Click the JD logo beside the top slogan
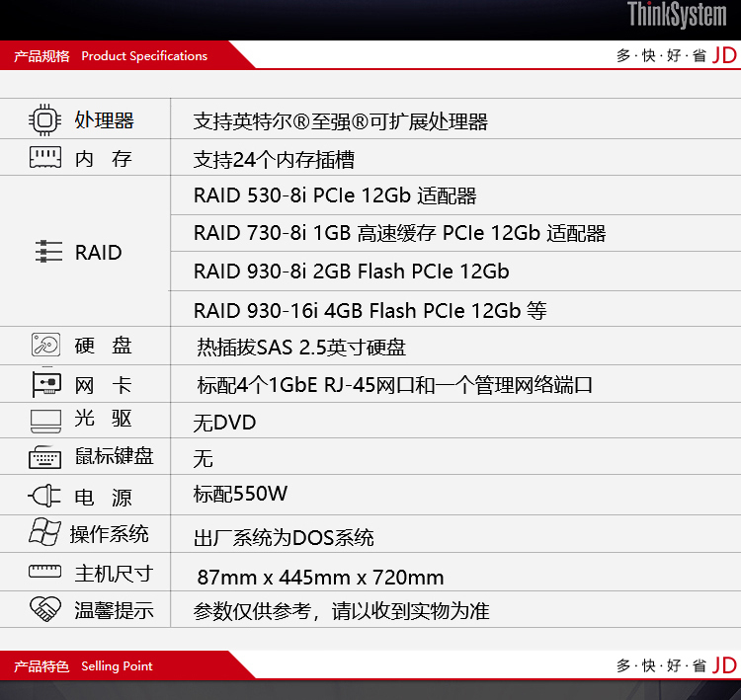The height and width of the screenshot is (700, 741). 724,55
